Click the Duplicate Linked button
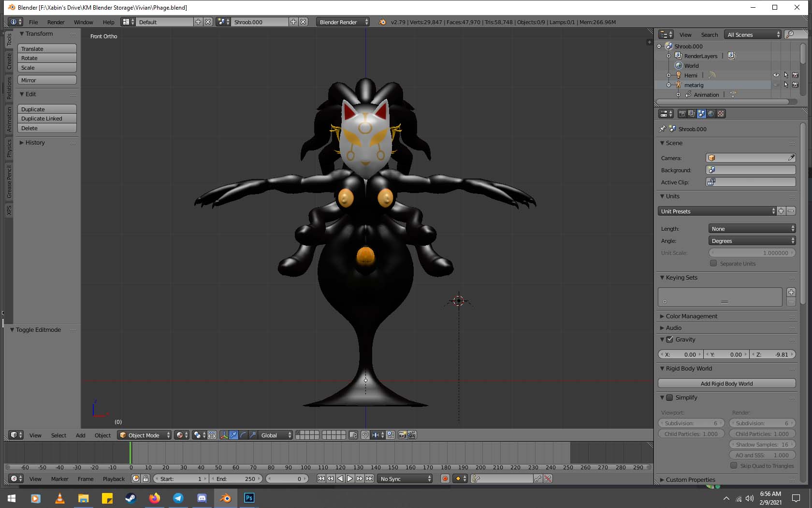The image size is (812, 508). point(47,119)
